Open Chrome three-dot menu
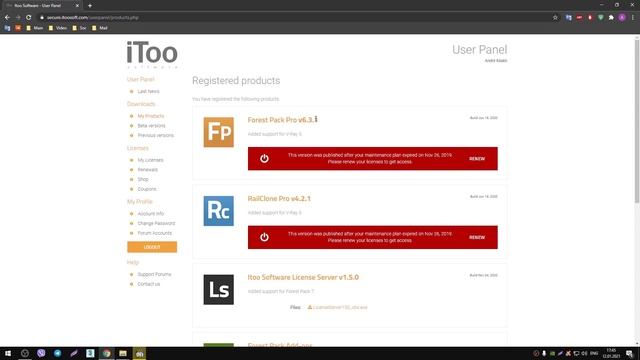This screenshot has height=360, width=640. click(633, 18)
